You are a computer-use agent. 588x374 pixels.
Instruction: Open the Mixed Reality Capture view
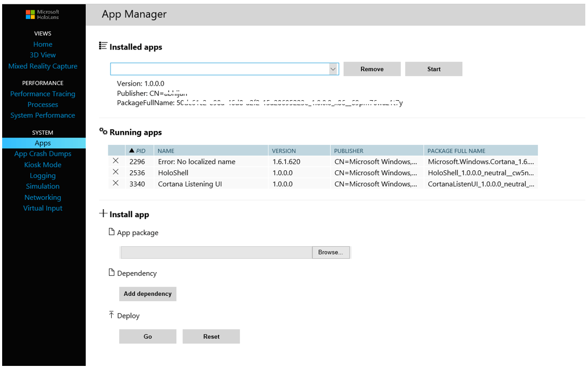[x=43, y=66]
